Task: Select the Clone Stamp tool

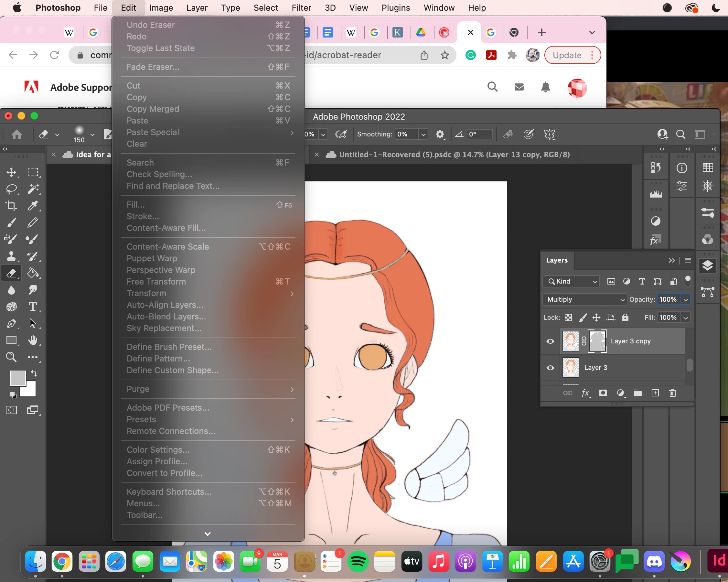Action: pyautogui.click(x=11, y=256)
